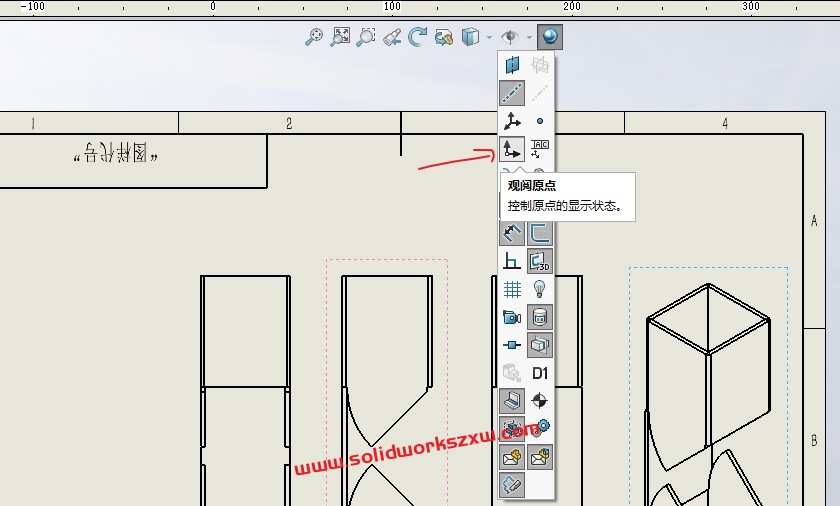840x506 pixels.
Task: Click zone label "2" on sheet border
Action: tap(289, 124)
